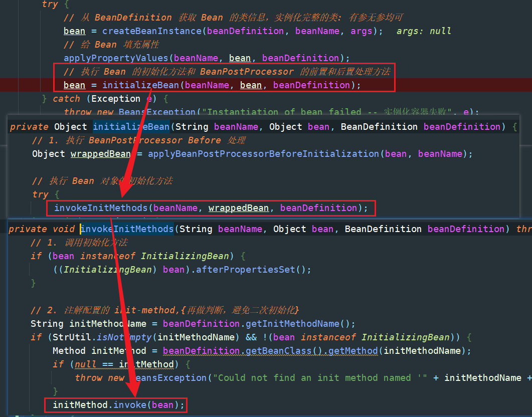This screenshot has height=417, width=532.
Task: Click underlined getMethod call
Action: tap(353, 351)
